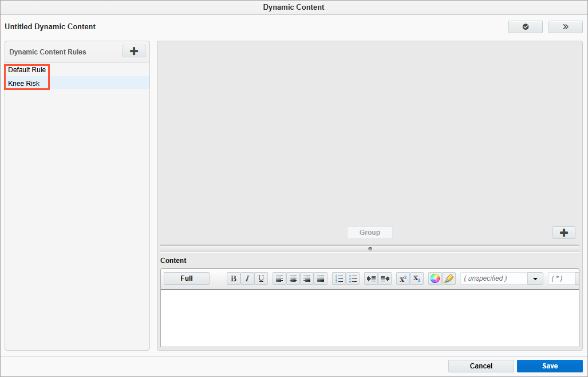
Task: Apply subscript formatting
Action: pyautogui.click(x=417, y=279)
